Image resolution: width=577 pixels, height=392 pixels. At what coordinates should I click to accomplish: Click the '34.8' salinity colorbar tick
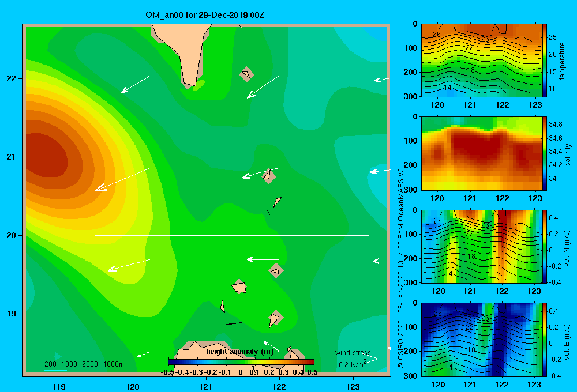555,125
